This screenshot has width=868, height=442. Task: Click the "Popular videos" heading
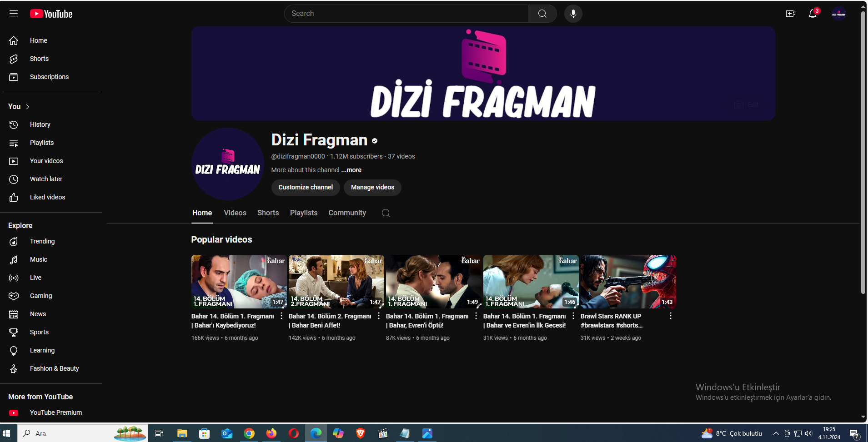pyautogui.click(x=221, y=239)
